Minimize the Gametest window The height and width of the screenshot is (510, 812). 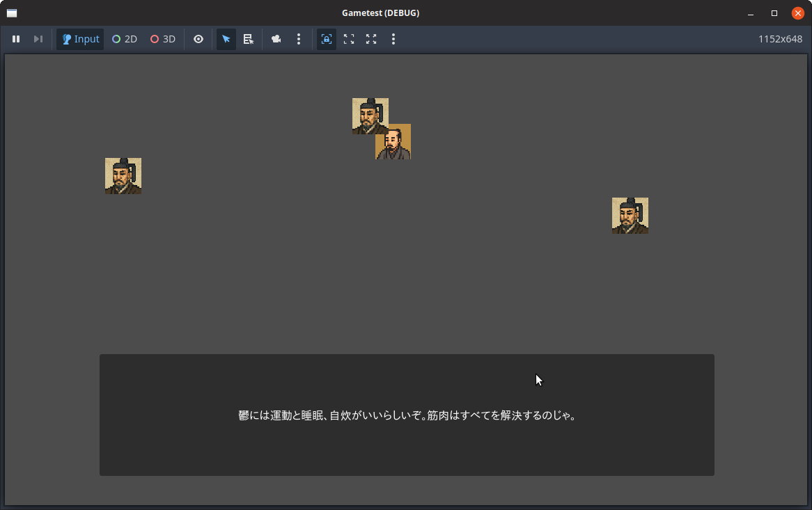click(x=751, y=13)
